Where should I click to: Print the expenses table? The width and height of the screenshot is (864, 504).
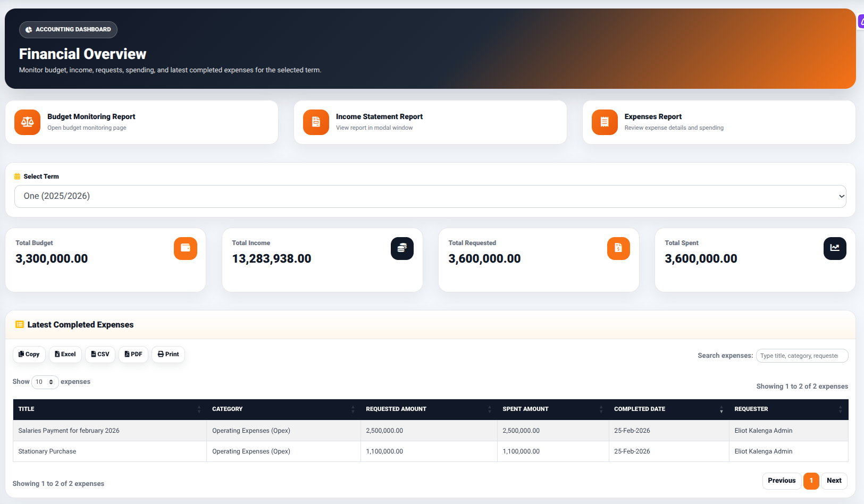(168, 354)
